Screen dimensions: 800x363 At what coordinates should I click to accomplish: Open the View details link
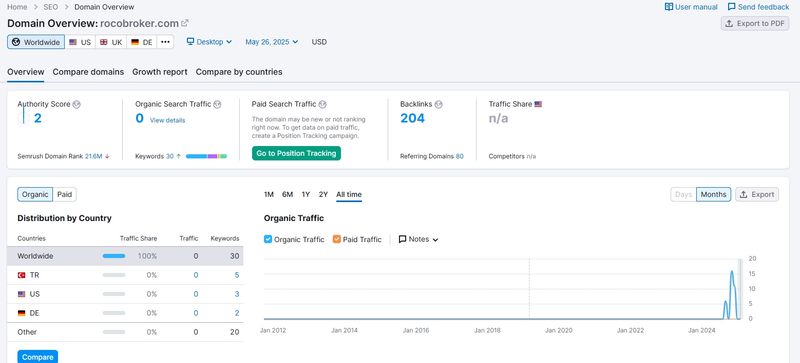pos(167,120)
